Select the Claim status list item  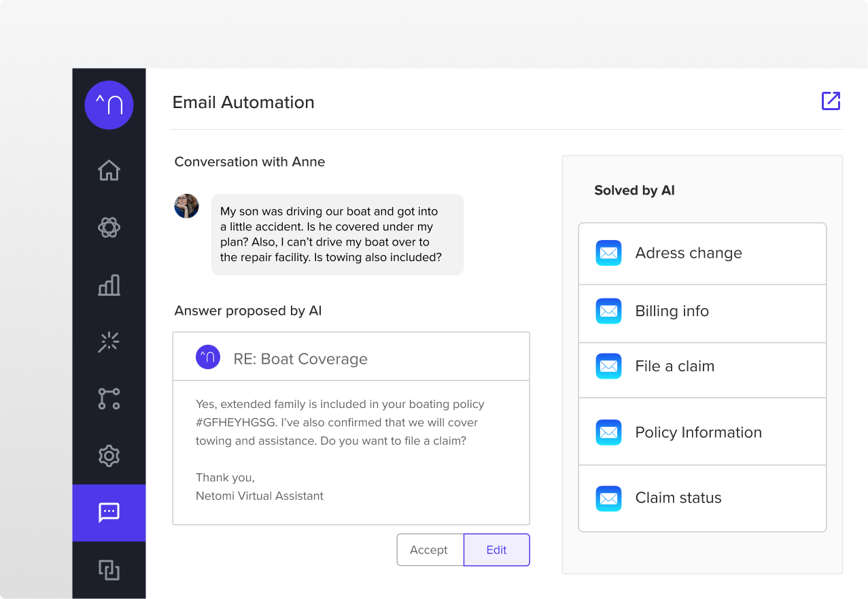[x=702, y=498]
